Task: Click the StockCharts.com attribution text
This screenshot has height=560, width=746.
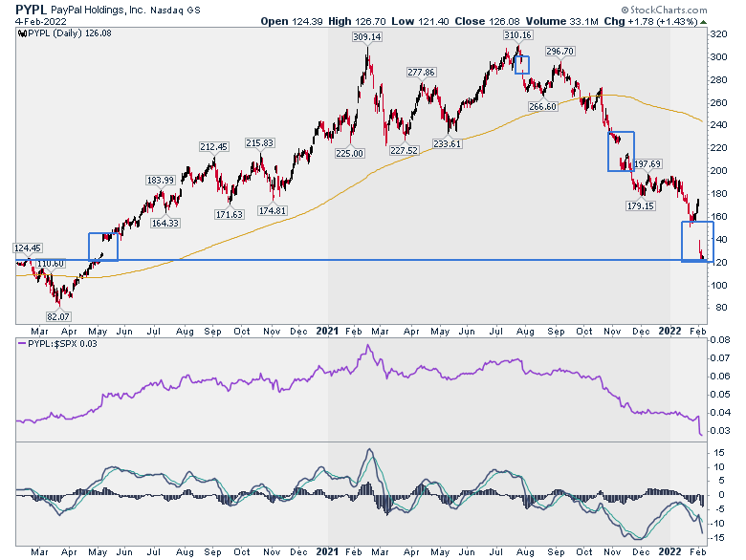Action: point(664,10)
